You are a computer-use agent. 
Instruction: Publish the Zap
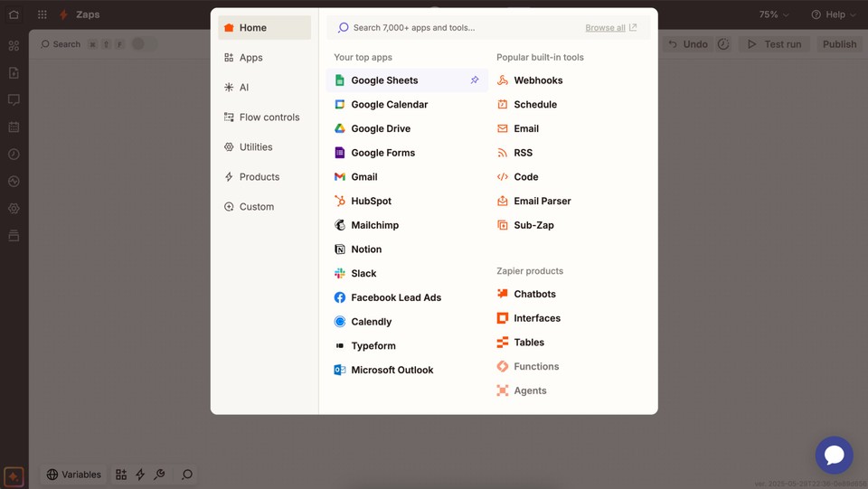(839, 44)
